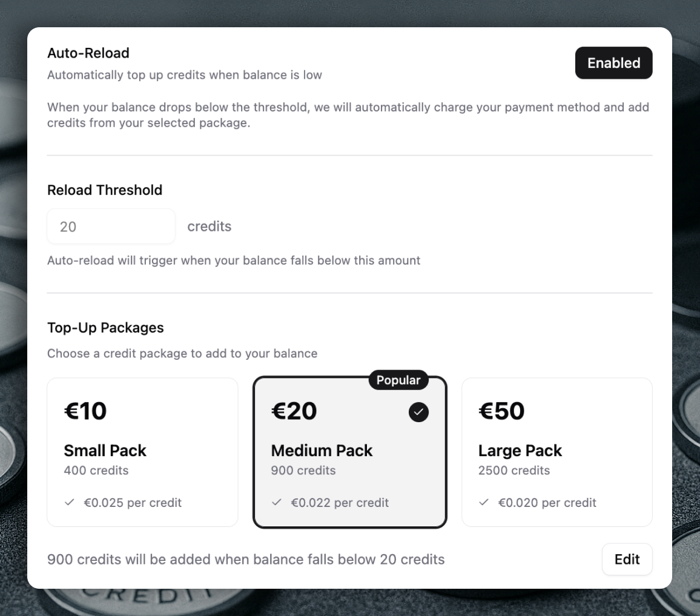Select the €20 Medium Pack card
The width and height of the screenshot is (700, 616).
[349, 452]
